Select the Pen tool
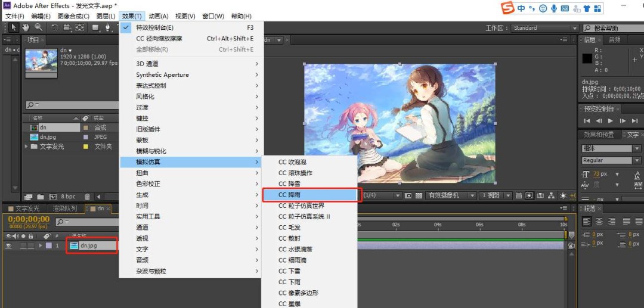Image resolution: width=644 pixels, height=308 pixels. pyautogui.click(x=108, y=27)
